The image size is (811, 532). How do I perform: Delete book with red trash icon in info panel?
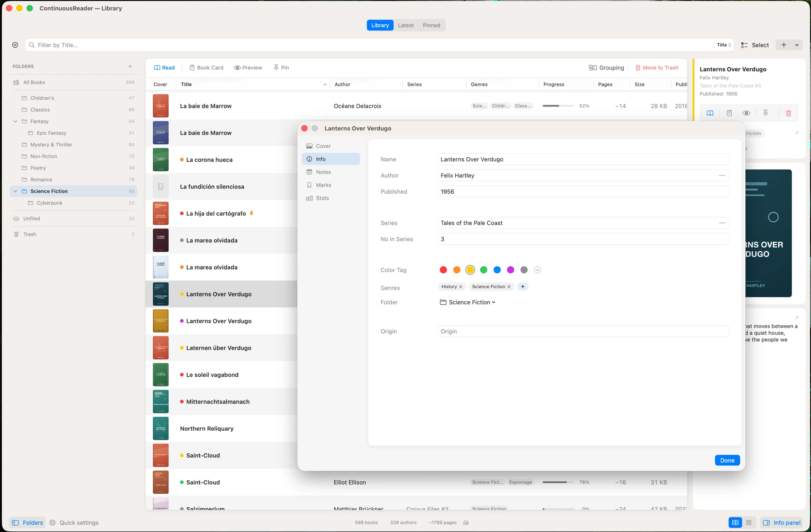[788, 113]
